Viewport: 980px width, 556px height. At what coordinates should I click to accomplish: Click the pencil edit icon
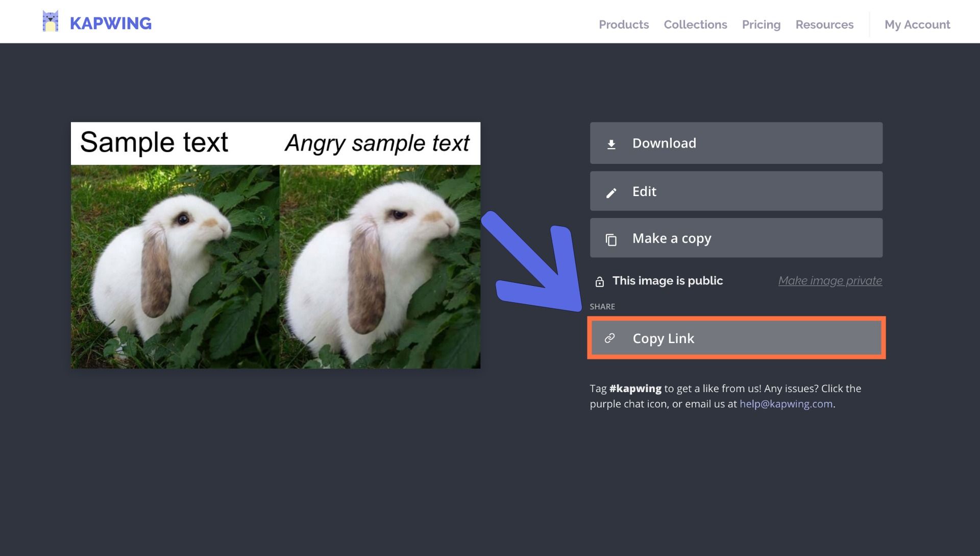pyautogui.click(x=611, y=192)
